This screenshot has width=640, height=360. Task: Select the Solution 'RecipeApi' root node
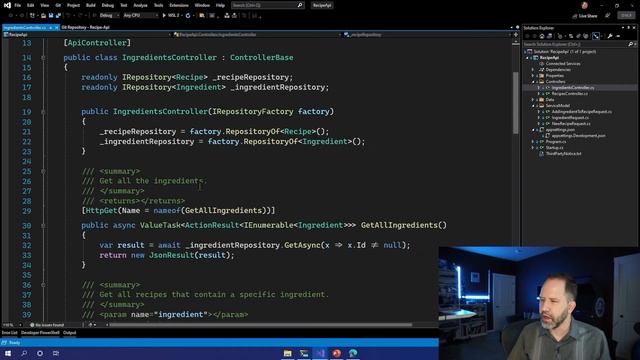pyautogui.click(x=564, y=52)
